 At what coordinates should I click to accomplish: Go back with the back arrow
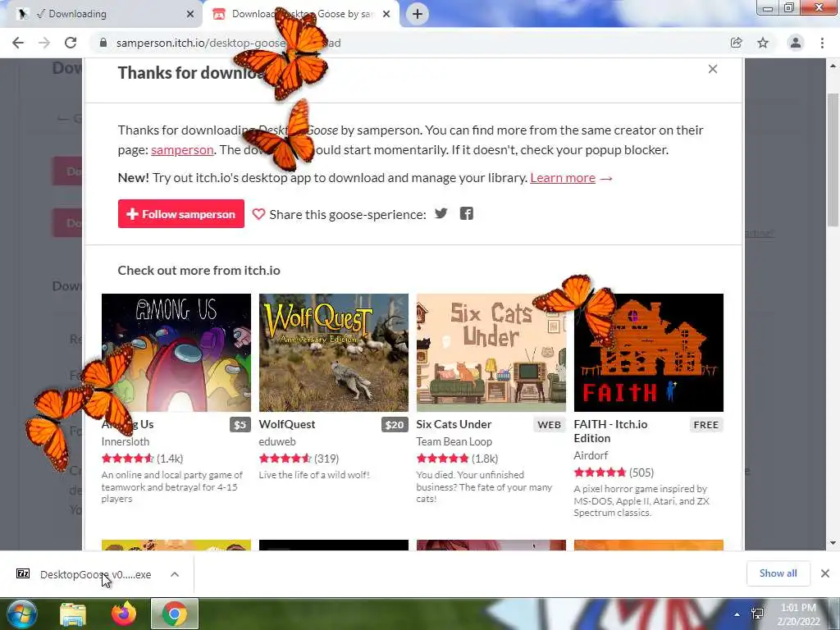tap(18, 43)
